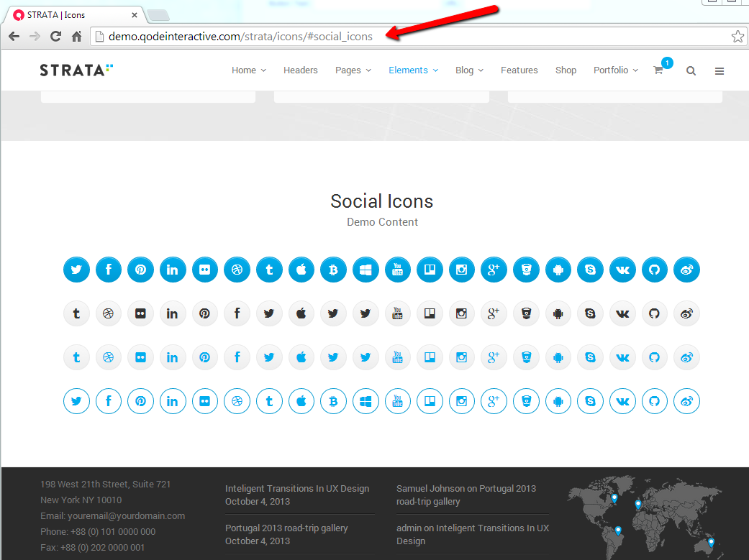
Task: Go to the Shop menu item
Action: click(x=566, y=70)
